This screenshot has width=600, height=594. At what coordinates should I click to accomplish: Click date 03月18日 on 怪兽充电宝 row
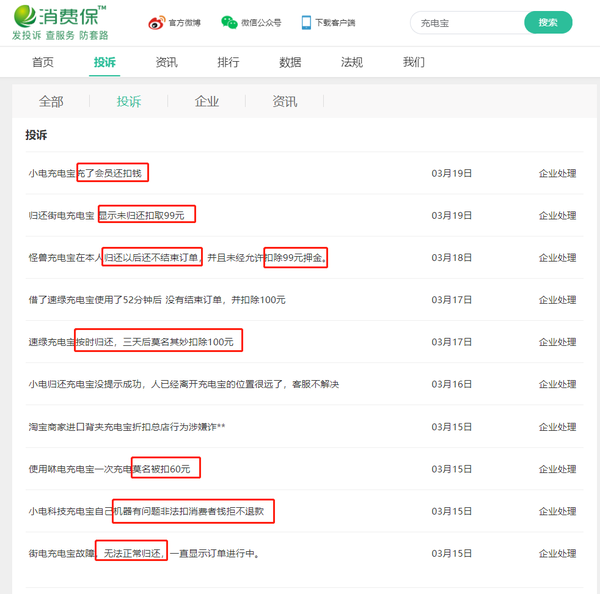(452, 258)
